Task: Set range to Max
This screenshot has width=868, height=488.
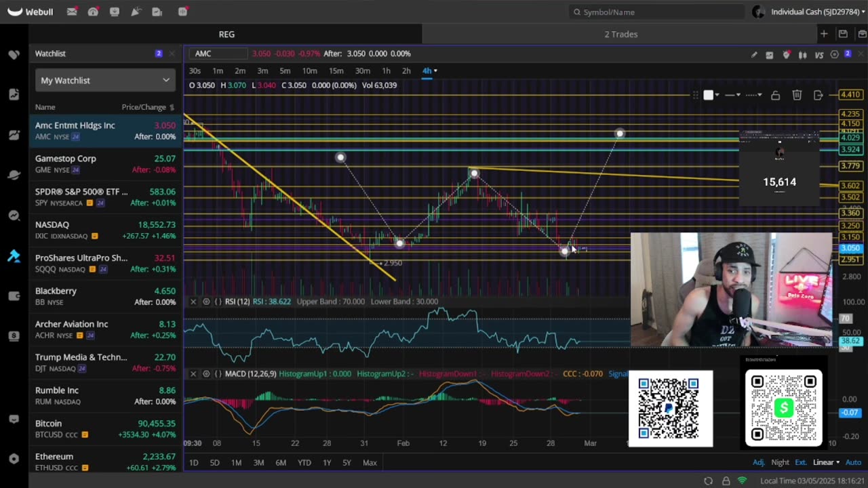Action: 370,462
